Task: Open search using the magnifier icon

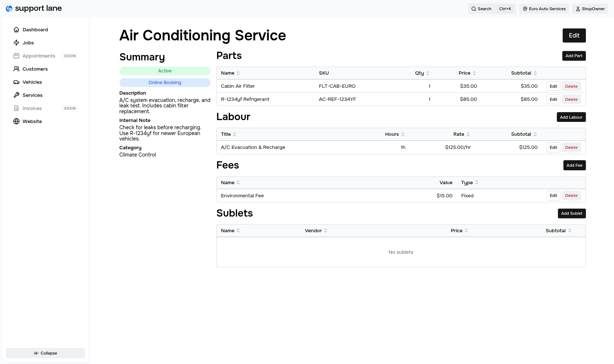Action: pos(473,9)
